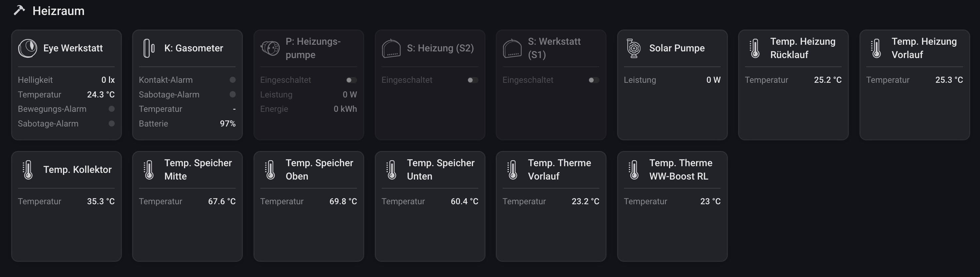
Task: Open the Solar Pumpe pump icon
Action: coord(633,48)
